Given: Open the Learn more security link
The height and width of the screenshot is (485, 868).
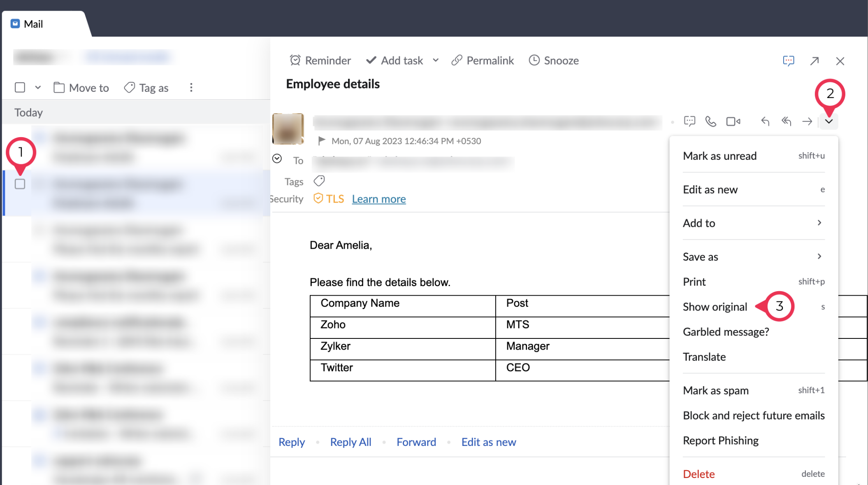Looking at the screenshot, I should pyautogui.click(x=378, y=199).
